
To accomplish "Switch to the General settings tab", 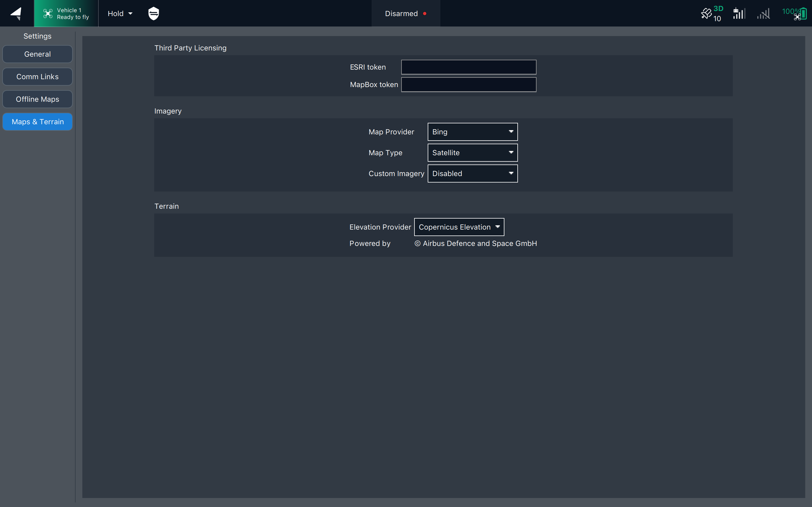I will (37, 54).
